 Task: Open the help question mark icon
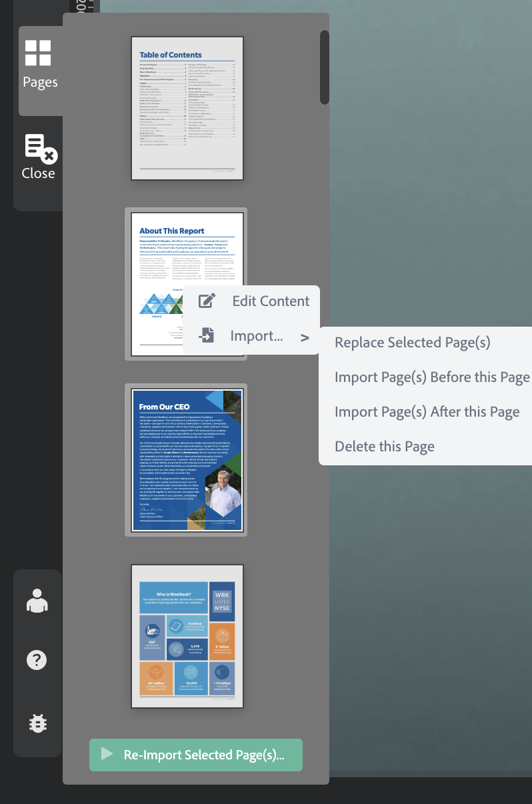tap(37, 660)
